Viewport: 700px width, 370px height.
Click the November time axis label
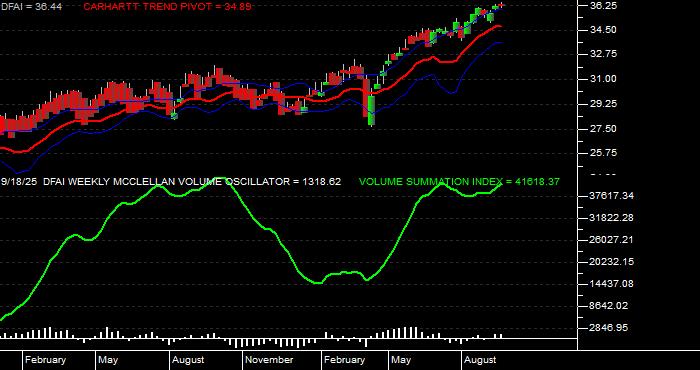tap(270, 360)
